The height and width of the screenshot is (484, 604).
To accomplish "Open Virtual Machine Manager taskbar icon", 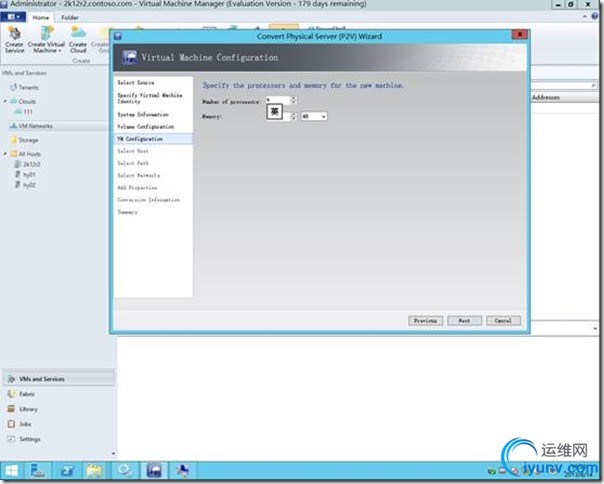I will 154,471.
